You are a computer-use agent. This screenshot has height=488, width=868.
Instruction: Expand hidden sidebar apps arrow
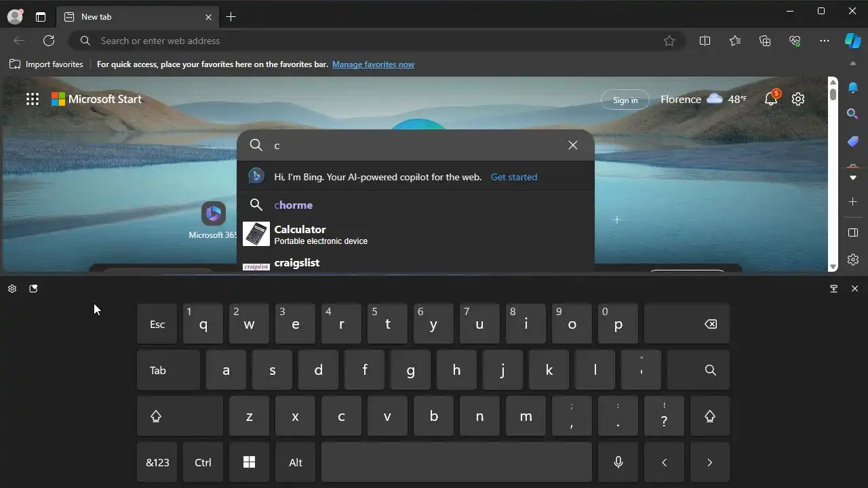pyautogui.click(x=853, y=178)
